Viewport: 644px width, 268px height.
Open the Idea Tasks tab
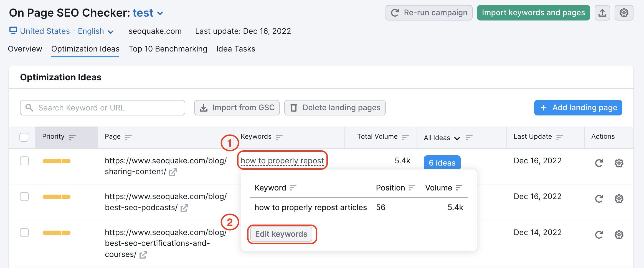click(x=235, y=49)
